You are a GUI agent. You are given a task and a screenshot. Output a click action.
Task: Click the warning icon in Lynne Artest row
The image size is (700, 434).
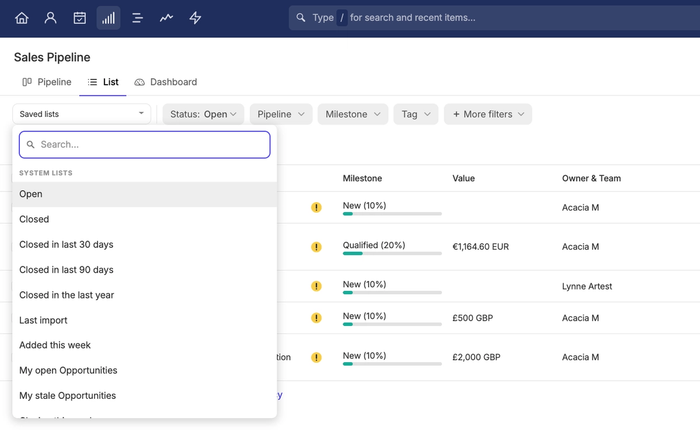tap(316, 286)
